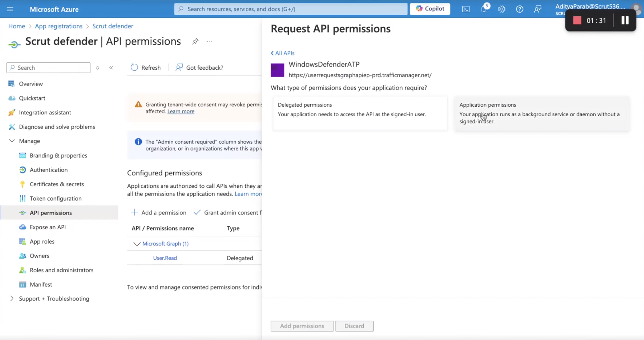Collapse the sidebar with double chevron

pyautogui.click(x=111, y=68)
